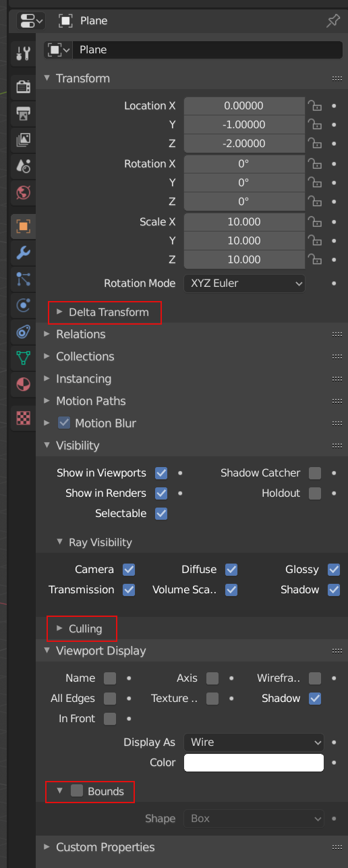Disable the Shadow Catcher checkbox

pos(315,473)
